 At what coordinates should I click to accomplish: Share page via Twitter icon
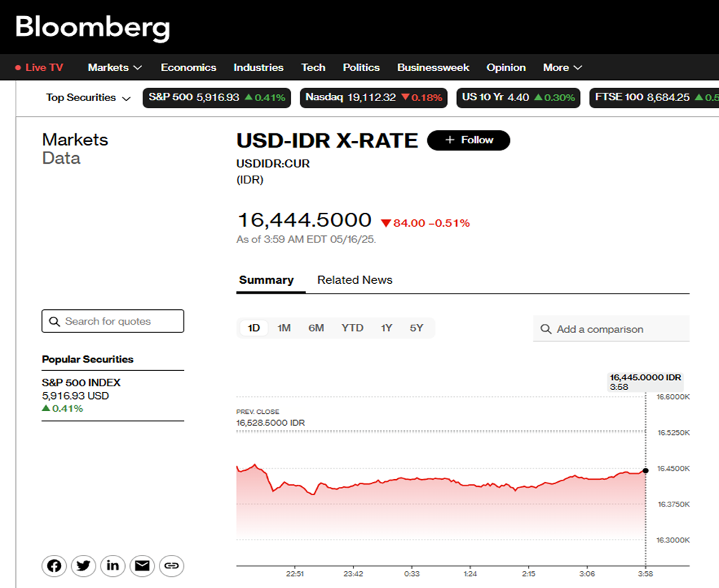[84, 566]
